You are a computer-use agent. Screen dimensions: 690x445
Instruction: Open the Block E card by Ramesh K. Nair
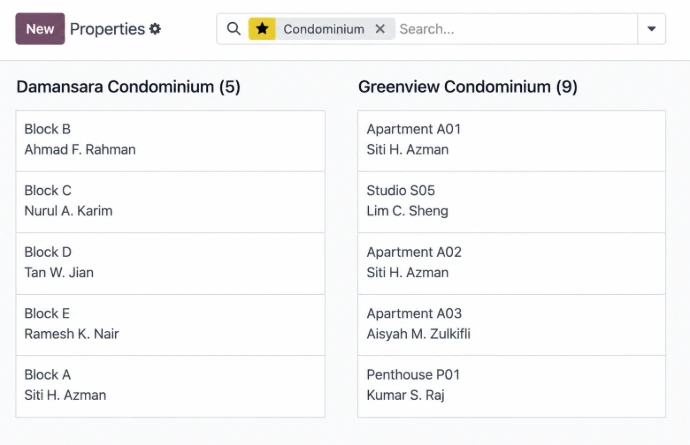(170, 325)
